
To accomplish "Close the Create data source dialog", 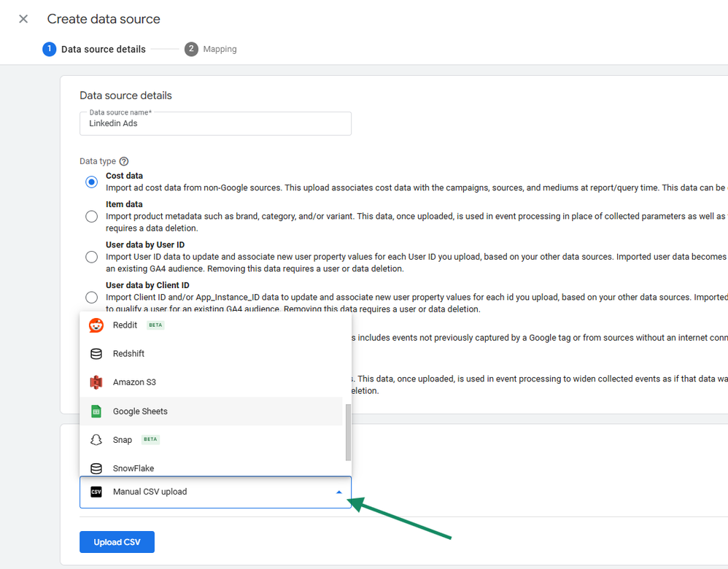I will (23, 19).
